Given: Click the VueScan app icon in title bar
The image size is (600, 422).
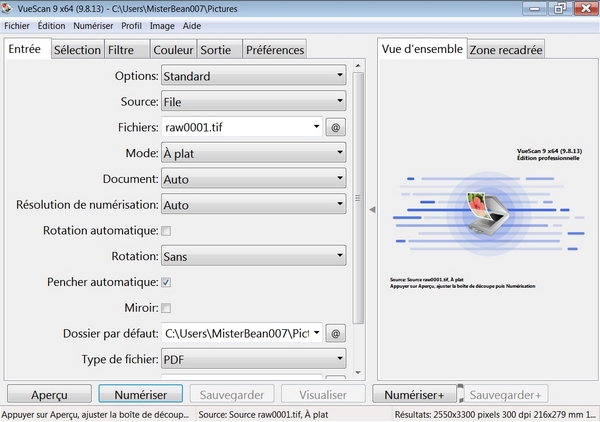Looking at the screenshot, I should [x=7, y=8].
